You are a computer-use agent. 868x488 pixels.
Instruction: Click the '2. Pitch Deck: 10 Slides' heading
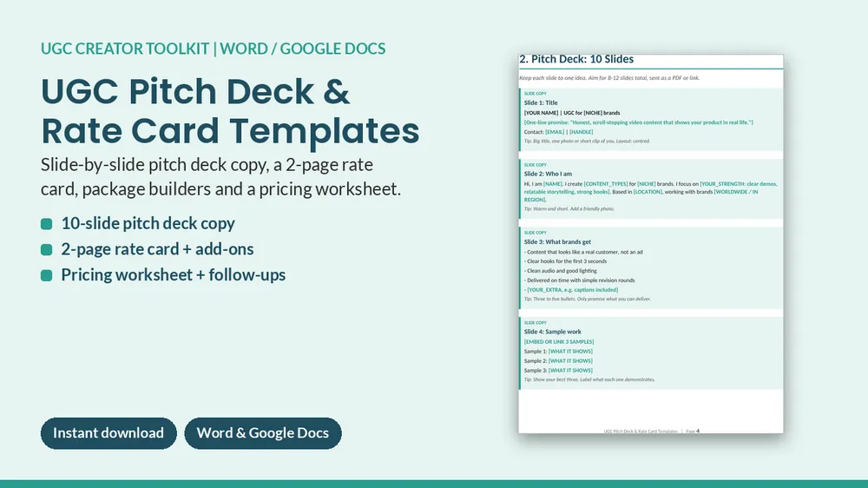pyautogui.click(x=576, y=59)
